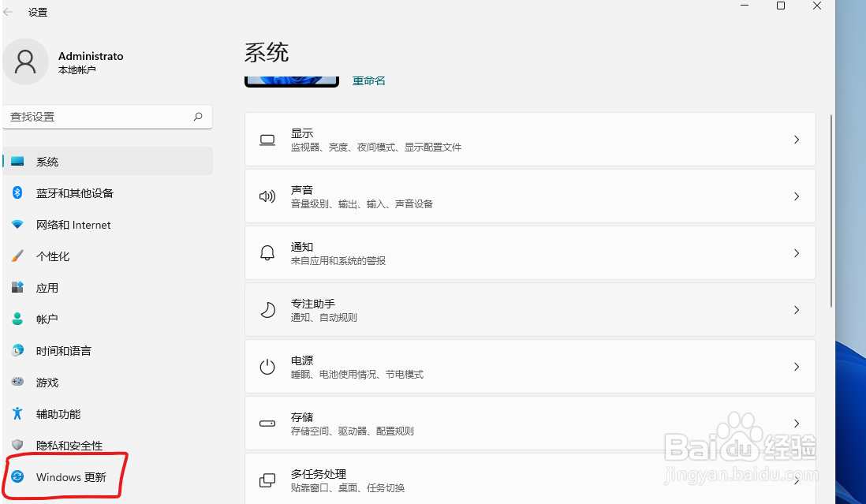Click the 专注助手 crescent icon
The height and width of the screenshot is (504, 866).
coord(267,309)
